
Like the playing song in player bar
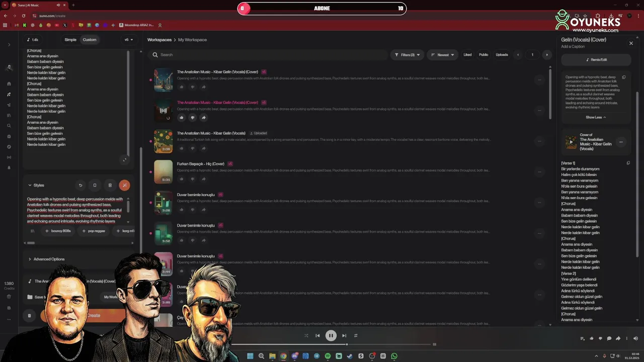point(592,338)
